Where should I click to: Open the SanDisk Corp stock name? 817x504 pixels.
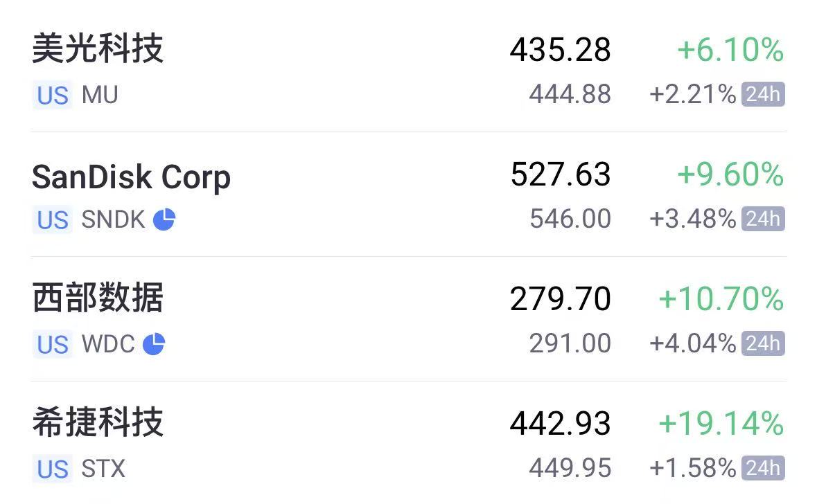pyautogui.click(x=131, y=177)
